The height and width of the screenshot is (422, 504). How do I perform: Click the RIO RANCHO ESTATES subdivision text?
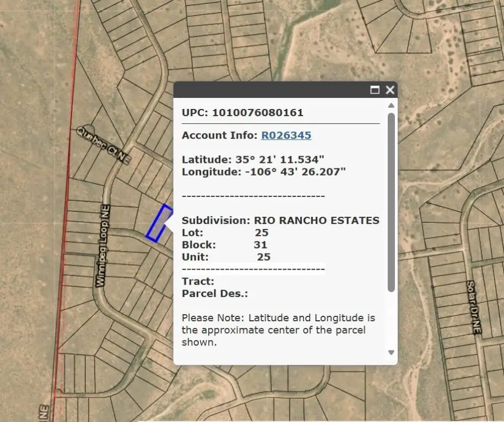tap(316, 221)
